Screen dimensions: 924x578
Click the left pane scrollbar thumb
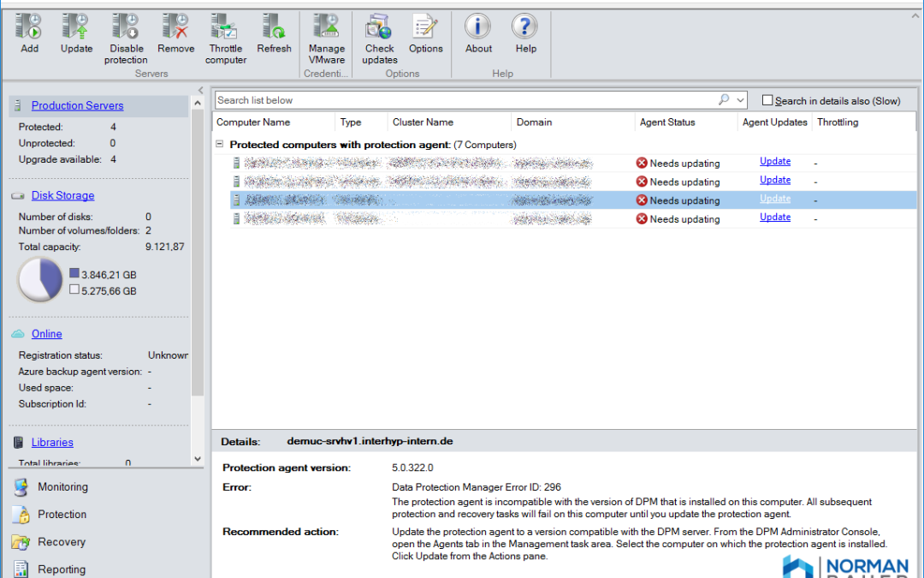tap(198, 253)
